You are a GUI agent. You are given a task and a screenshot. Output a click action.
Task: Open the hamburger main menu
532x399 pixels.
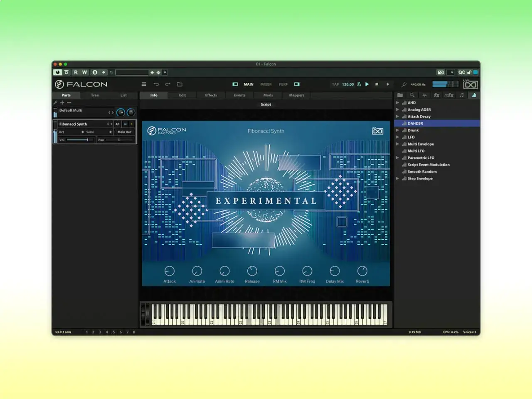(x=144, y=84)
